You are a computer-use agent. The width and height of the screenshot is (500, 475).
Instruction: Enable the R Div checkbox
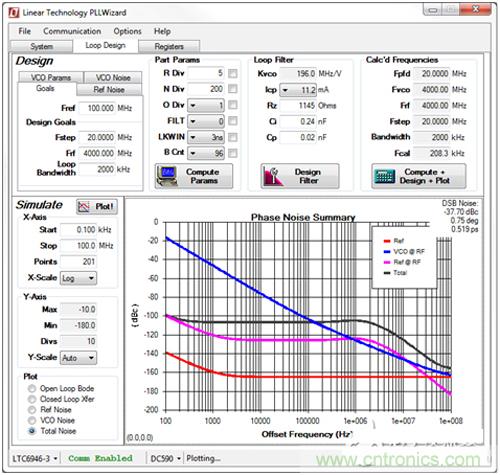pyautogui.click(x=233, y=73)
